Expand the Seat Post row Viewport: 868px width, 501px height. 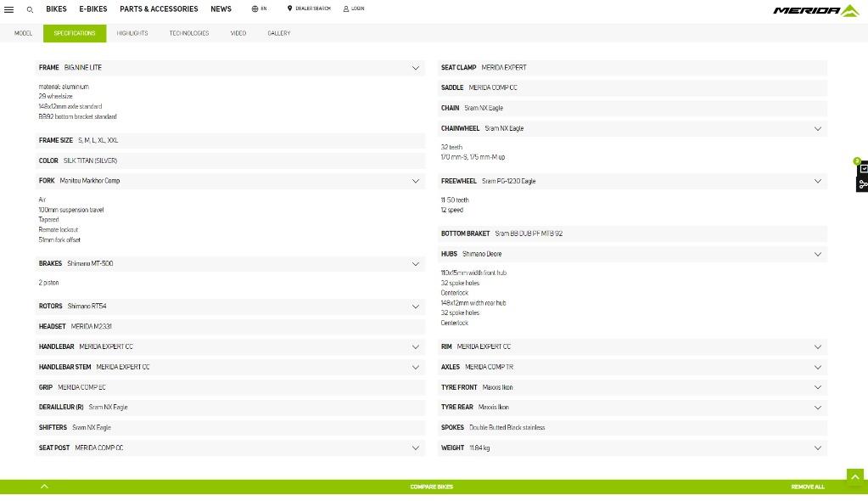click(230, 448)
